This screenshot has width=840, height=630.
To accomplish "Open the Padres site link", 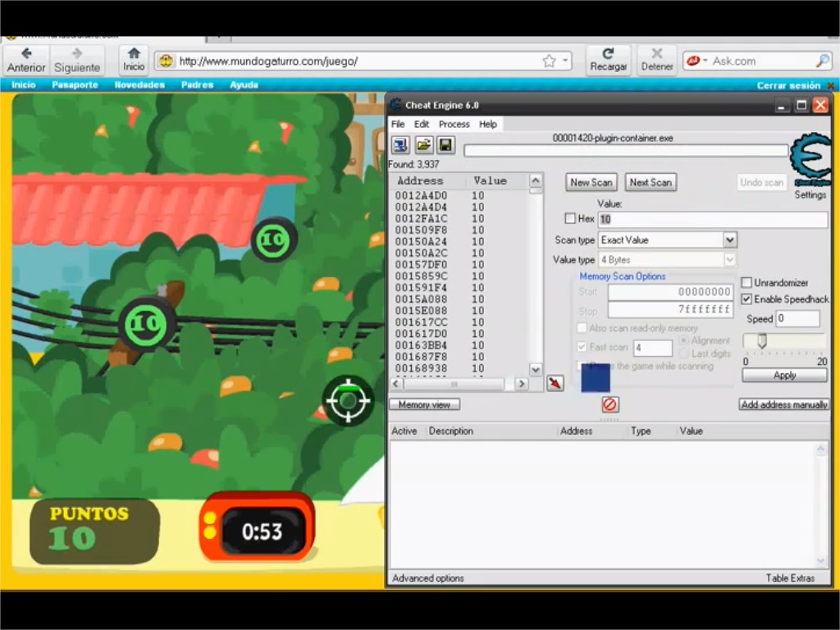I will (x=197, y=84).
